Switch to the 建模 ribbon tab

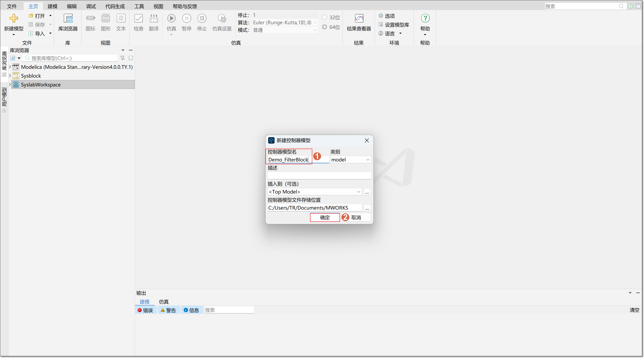coord(53,6)
